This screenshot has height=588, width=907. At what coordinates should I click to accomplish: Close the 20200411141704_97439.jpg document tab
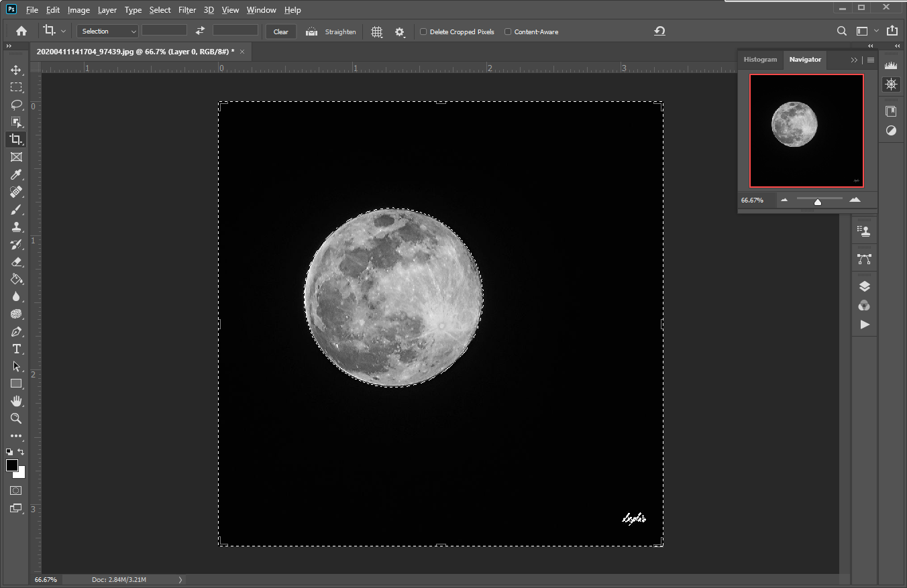[x=242, y=51]
